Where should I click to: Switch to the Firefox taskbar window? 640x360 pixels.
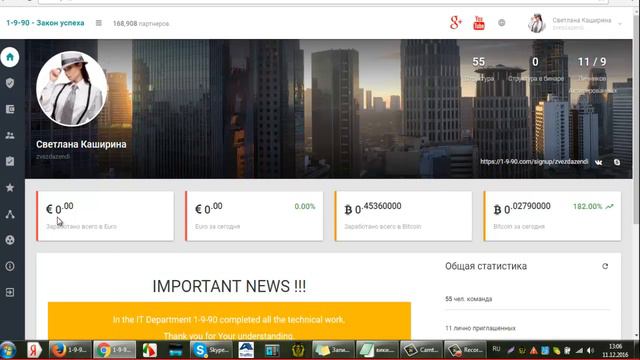pos(70,350)
